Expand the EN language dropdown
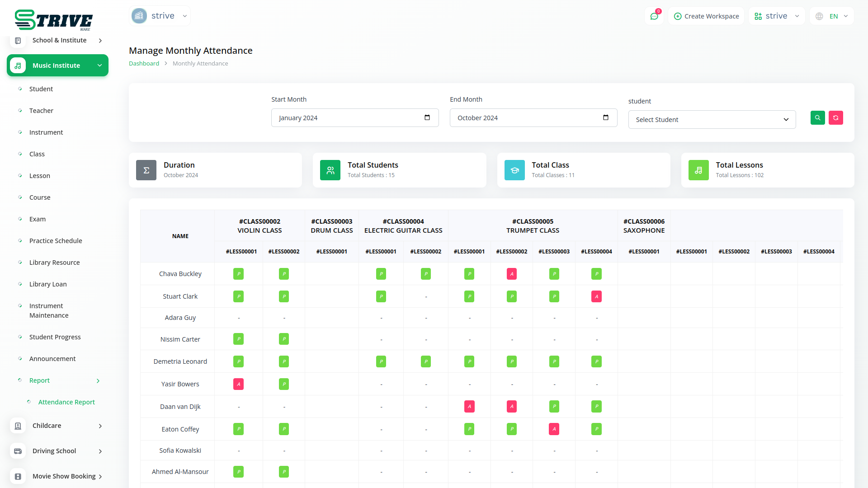The image size is (868, 488). coord(833,16)
